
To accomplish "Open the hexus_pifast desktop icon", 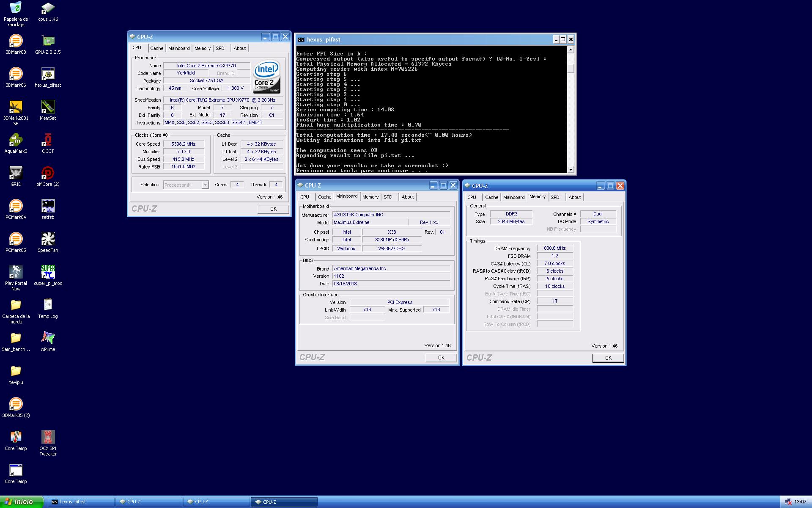I will point(48,77).
